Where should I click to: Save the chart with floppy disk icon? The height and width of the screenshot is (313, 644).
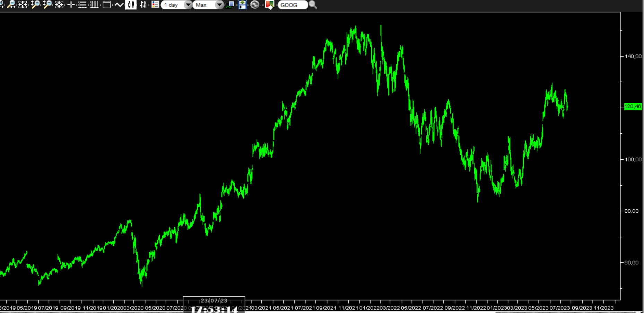click(x=242, y=5)
